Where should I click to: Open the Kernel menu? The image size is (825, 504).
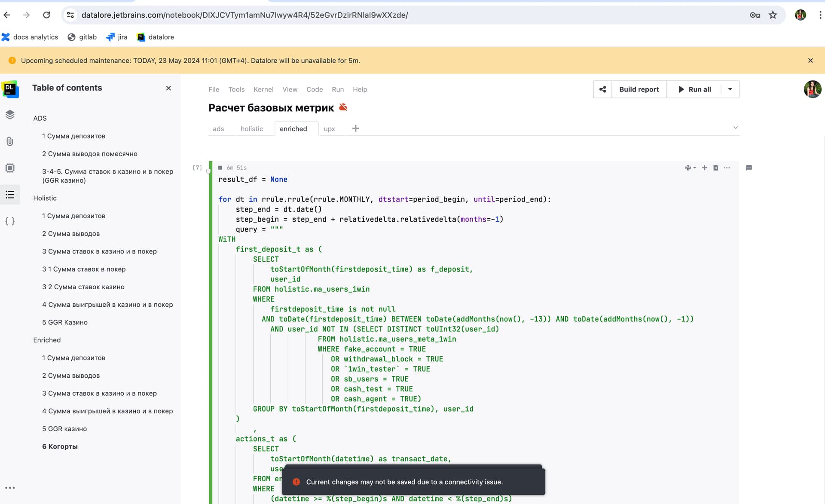[x=263, y=89]
